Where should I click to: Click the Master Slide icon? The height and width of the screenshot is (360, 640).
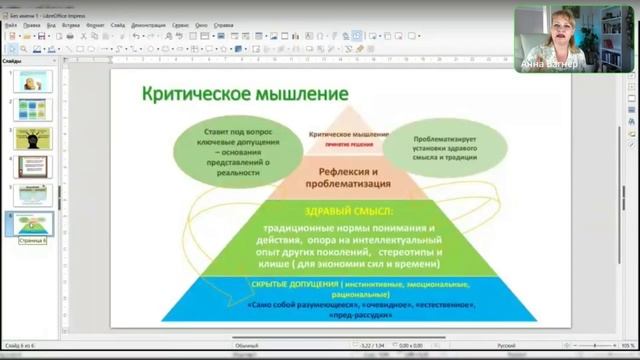[x=221, y=36]
